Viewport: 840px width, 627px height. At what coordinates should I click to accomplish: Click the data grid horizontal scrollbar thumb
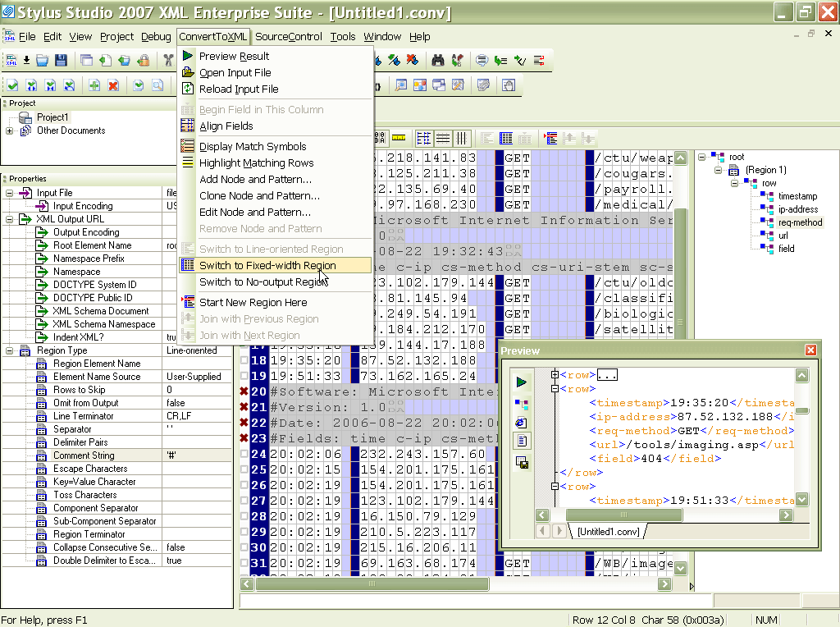pyautogui.click(x=372, y=584)
